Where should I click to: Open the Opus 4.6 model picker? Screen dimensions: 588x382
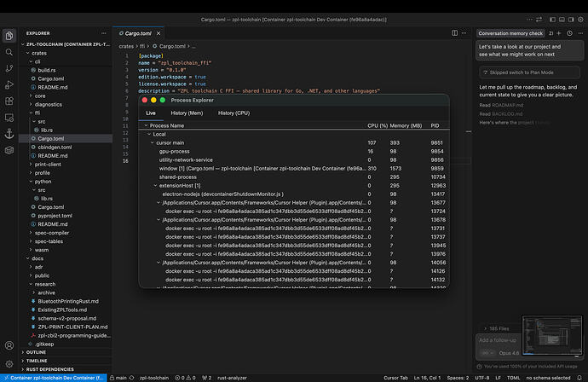(509, 353)
